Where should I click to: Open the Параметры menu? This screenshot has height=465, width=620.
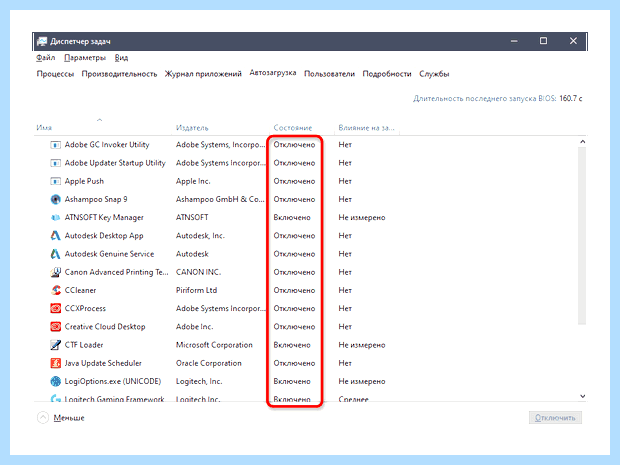point(85,58)
